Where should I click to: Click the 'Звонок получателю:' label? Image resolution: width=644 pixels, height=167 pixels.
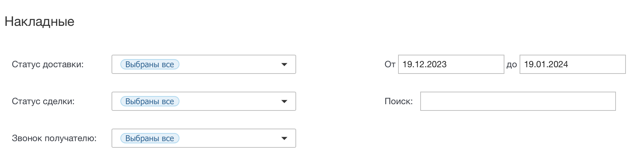tap(54, 139)
